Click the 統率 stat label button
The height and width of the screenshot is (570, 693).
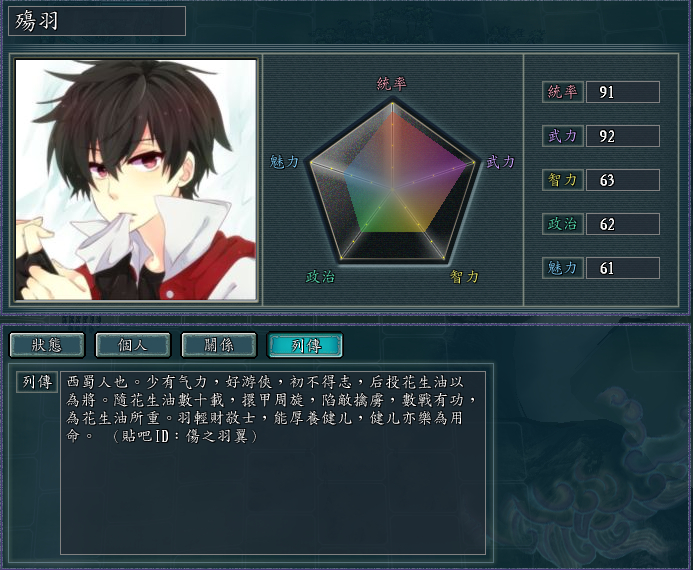pos(563,92)
